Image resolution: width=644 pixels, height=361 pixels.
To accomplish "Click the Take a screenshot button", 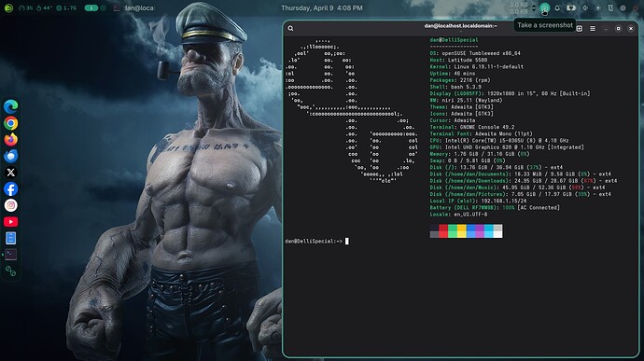I will [545, 7].
